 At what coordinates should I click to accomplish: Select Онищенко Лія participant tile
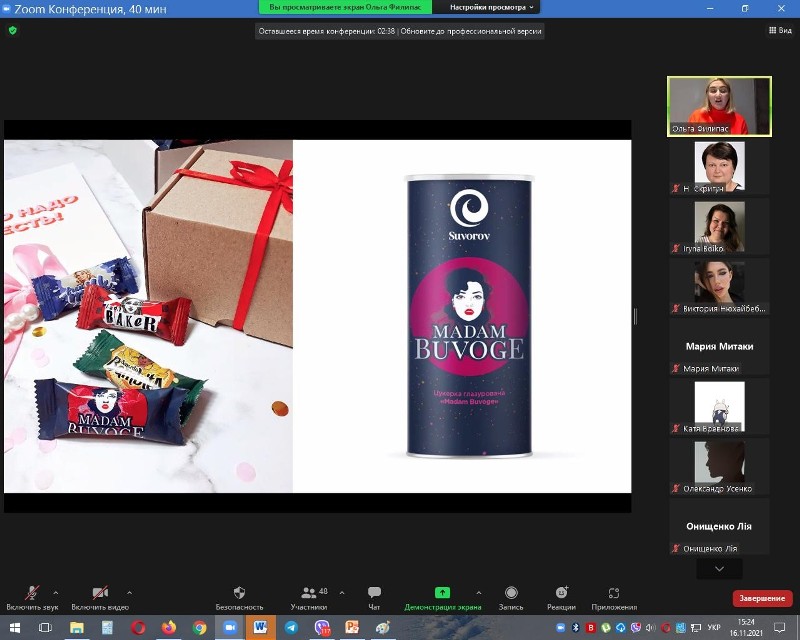click(x=719, y=527)
